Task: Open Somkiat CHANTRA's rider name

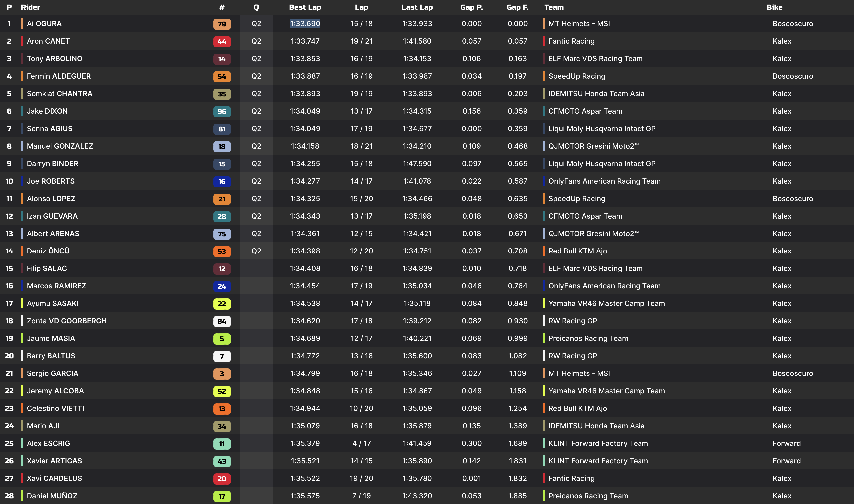Action: tap(59, 94)
